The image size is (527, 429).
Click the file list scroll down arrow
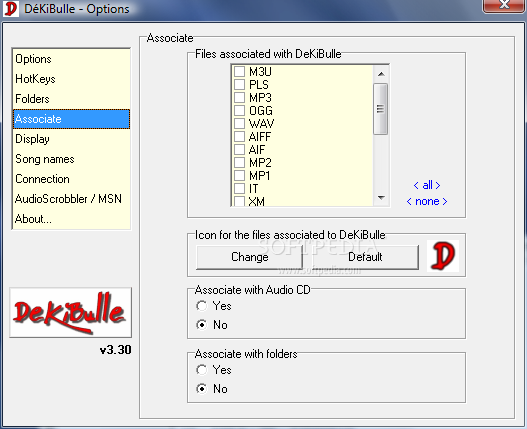[381, 198]
